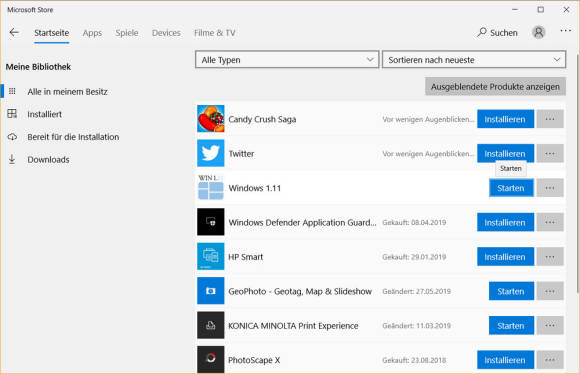The image size is (580, 374).
Task: Click the HP Smart title text
Action: [x=246, y=257]
